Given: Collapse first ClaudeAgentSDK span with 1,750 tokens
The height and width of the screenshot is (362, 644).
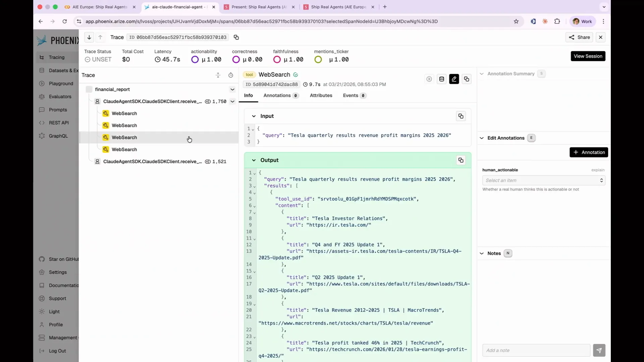Looking at the screenshot, I should pos(232,102).
